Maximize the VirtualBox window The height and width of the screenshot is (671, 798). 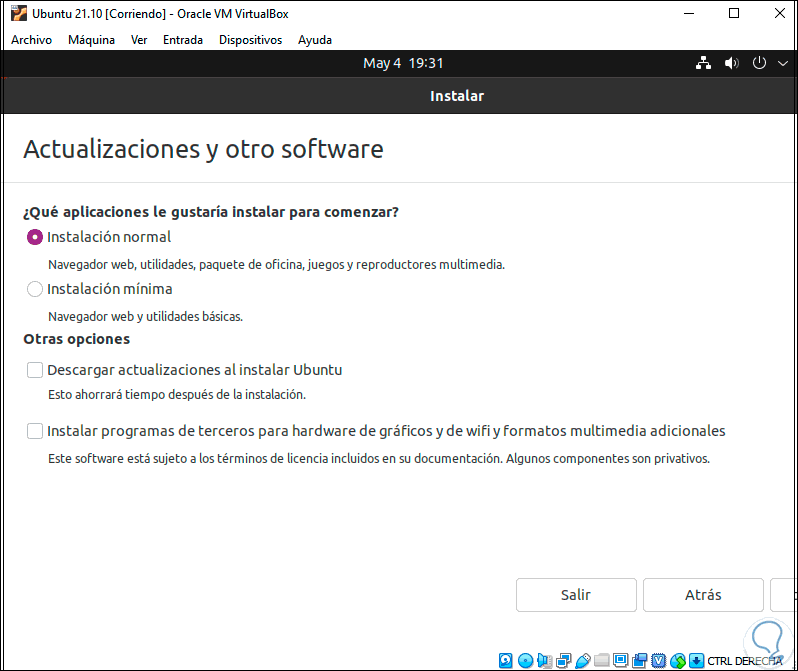pos(734,13)
